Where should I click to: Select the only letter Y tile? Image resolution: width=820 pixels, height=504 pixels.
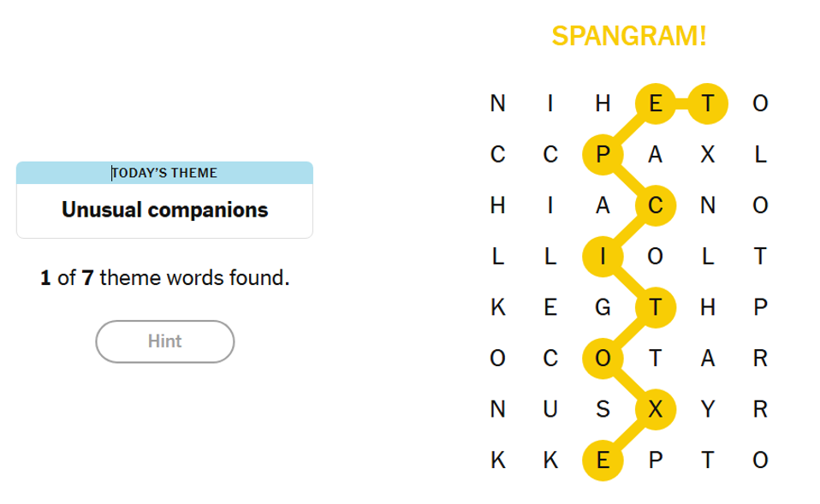(707, 410)
